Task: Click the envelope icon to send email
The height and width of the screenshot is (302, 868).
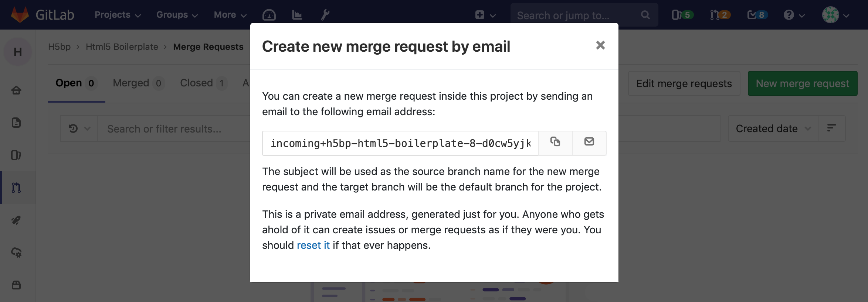Action: coord(589,143)
